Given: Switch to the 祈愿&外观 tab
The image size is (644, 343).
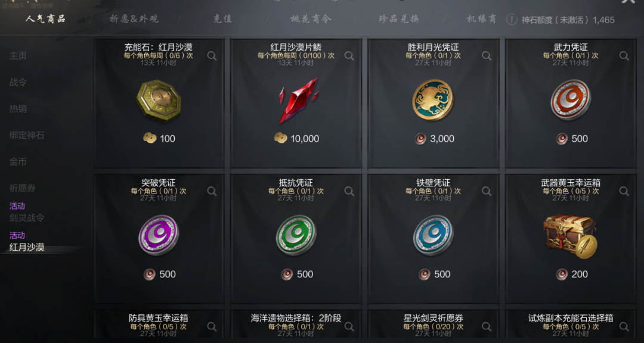Looking at the screenshot, I should click(x=134, y=19).
